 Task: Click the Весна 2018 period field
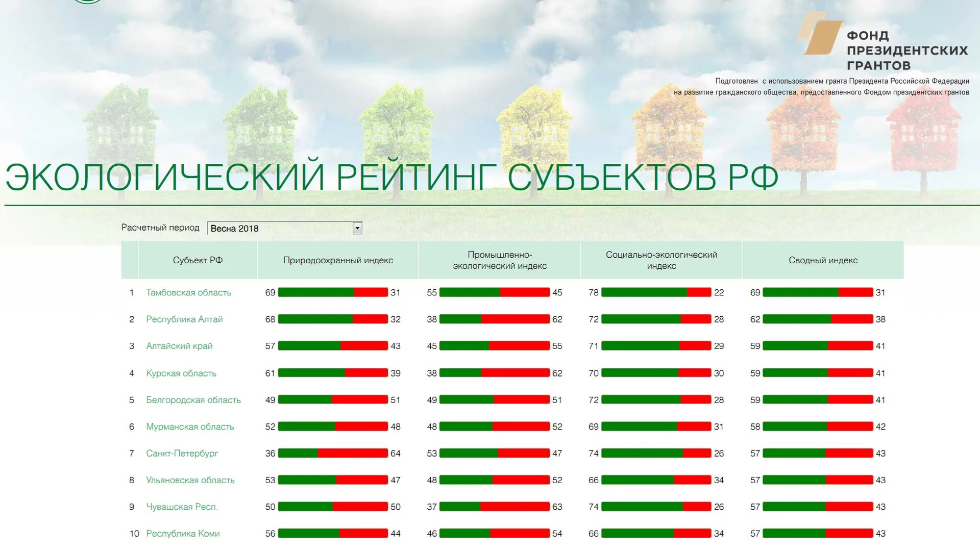pos(285,228)
